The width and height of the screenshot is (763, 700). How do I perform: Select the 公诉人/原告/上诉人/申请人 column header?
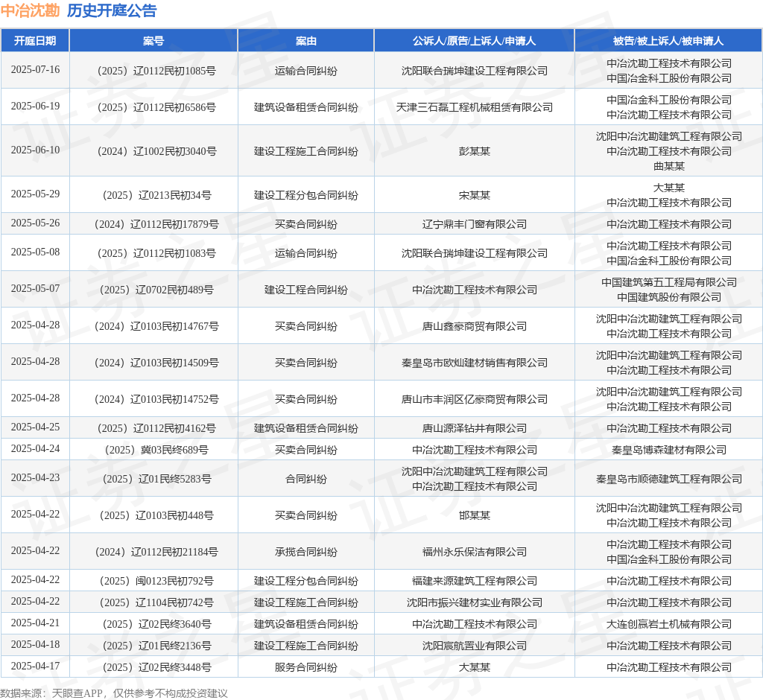tap(475, 41)
